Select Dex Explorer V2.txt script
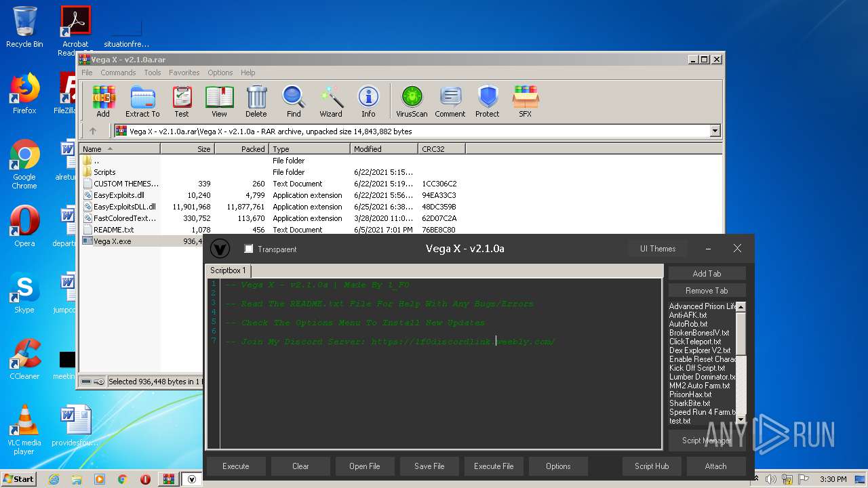 point(700,350)
